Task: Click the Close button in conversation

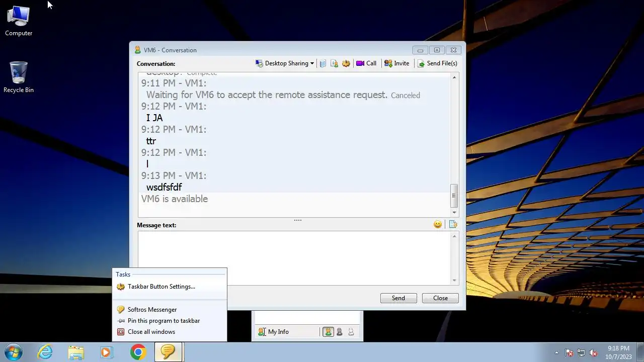Action: pos(440,298)
